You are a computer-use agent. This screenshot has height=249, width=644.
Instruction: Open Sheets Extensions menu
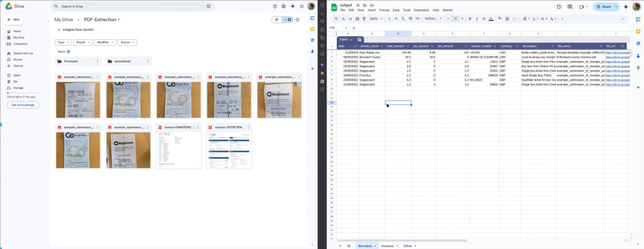421,10
